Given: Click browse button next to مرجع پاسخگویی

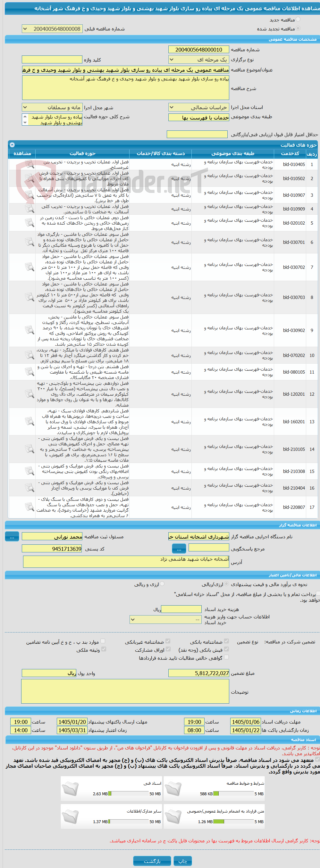Looking at the screenshot, I should click(179, 549).
